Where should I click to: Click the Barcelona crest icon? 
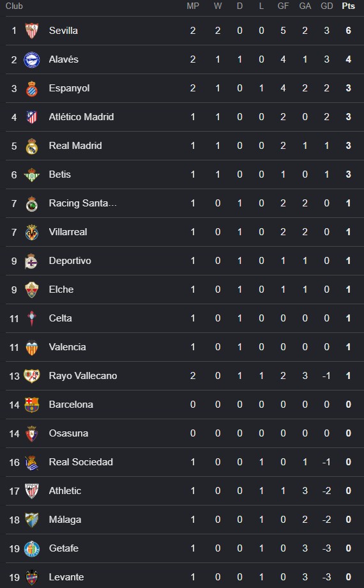click(x=32, y=405)
